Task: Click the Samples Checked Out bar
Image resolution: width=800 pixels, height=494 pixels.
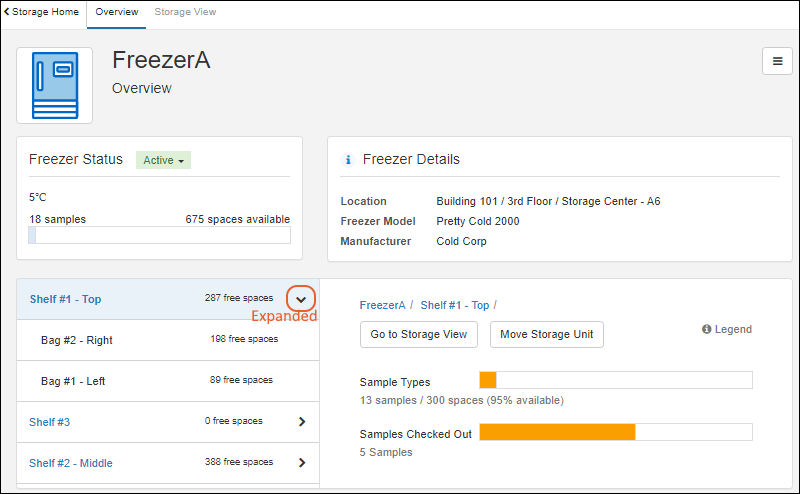Action: click(615, 432)
